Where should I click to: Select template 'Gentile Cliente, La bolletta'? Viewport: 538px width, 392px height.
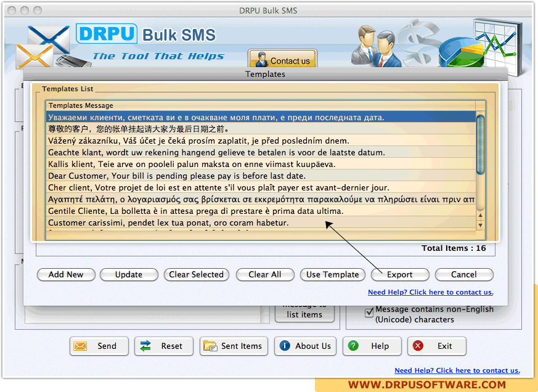[x=261, y=211]
